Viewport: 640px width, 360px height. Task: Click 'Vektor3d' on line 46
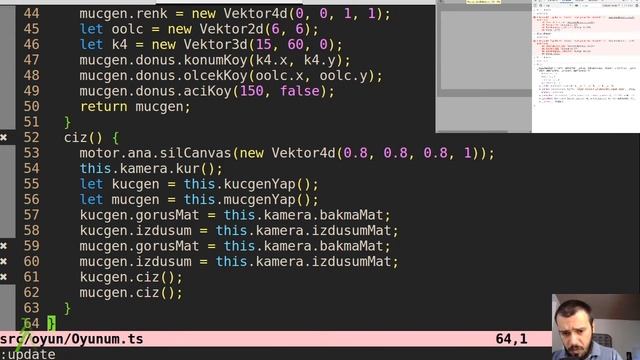216,45
